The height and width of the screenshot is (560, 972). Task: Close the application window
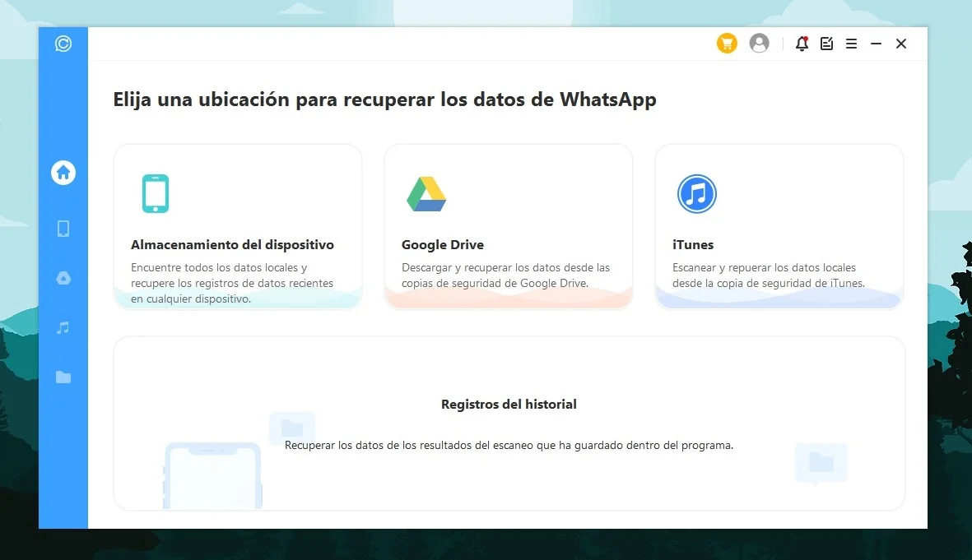click(x=901, y=44)
